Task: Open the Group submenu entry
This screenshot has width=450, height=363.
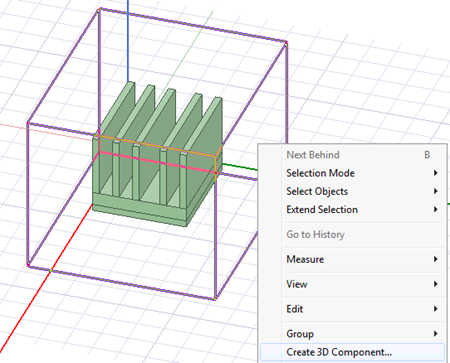Action: (353, 334)
